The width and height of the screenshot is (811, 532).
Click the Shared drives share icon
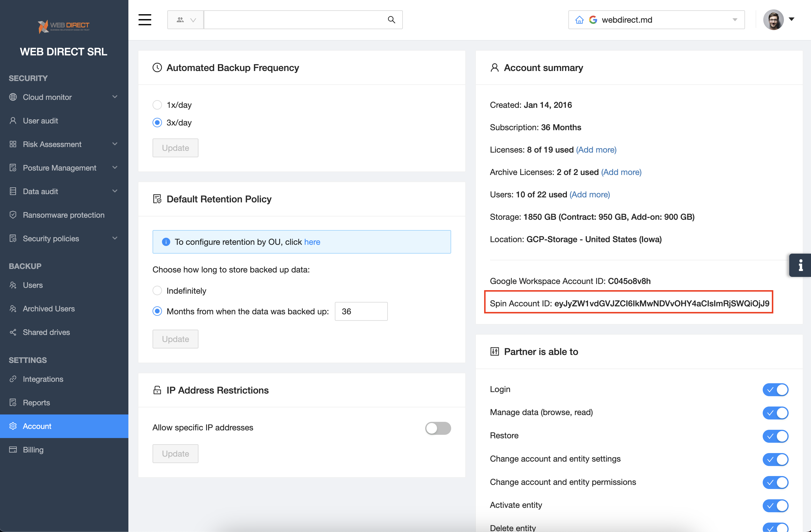click(x=13, y=332)
